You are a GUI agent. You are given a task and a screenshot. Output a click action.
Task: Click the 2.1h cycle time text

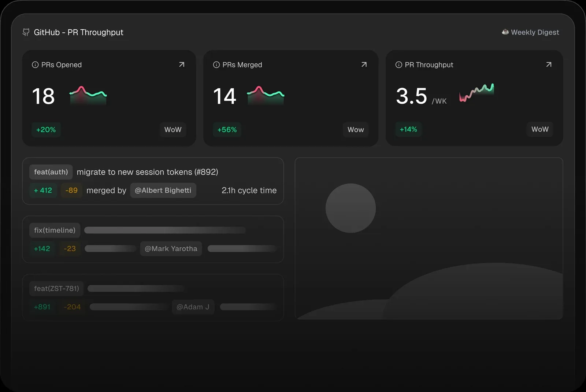[249, 190]
